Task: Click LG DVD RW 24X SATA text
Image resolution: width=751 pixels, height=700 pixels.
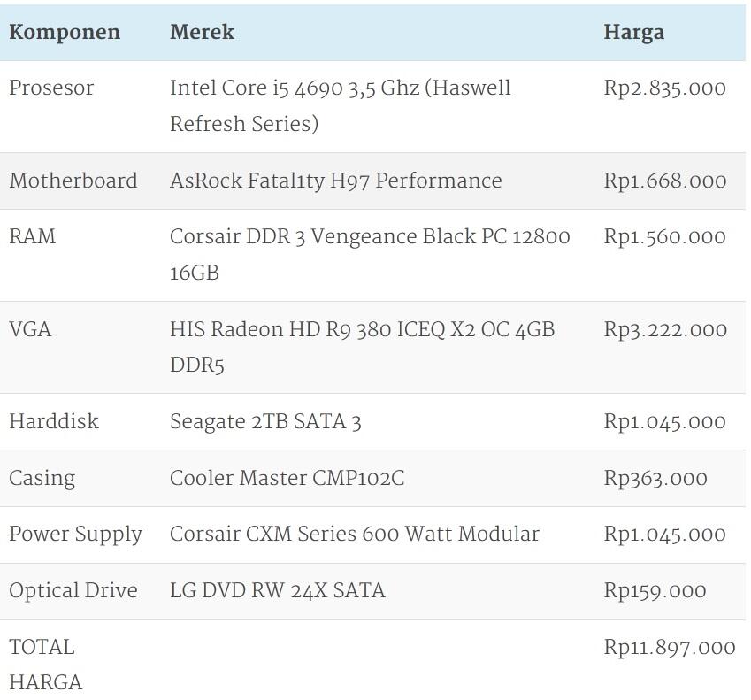Action: [277, 591]
